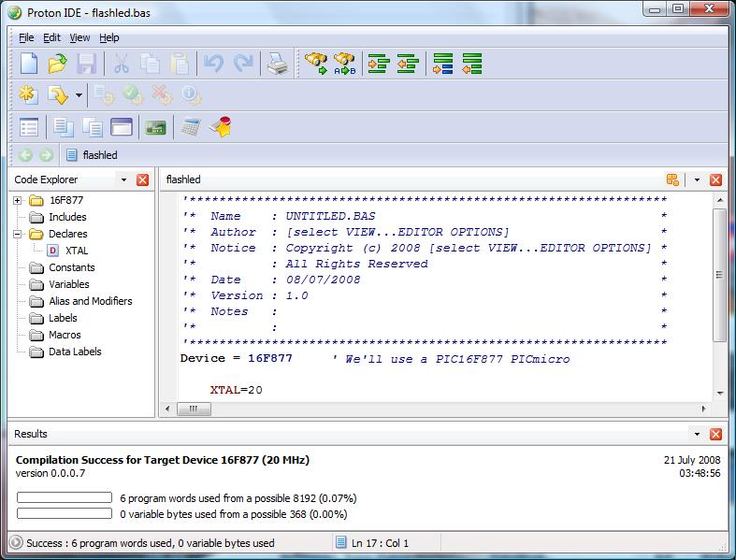Click the program words usage progress bar

coord(65,497)
